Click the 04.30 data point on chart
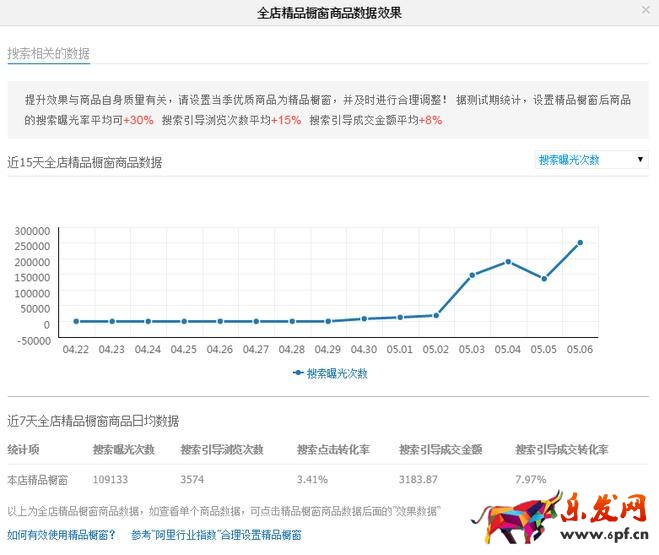Image resolution: width=659 pixels, height=555 pixels. [364, 319]
